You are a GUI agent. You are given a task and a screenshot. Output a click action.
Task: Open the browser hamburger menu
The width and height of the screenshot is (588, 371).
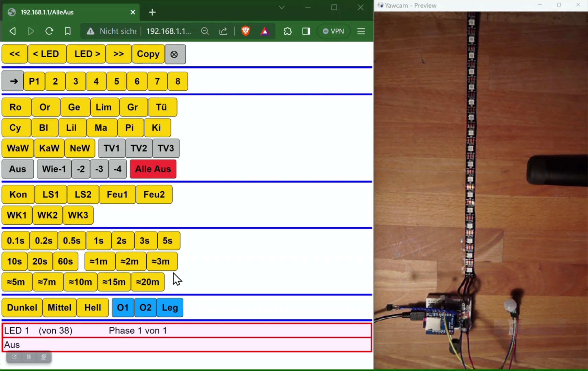point(361,31)
